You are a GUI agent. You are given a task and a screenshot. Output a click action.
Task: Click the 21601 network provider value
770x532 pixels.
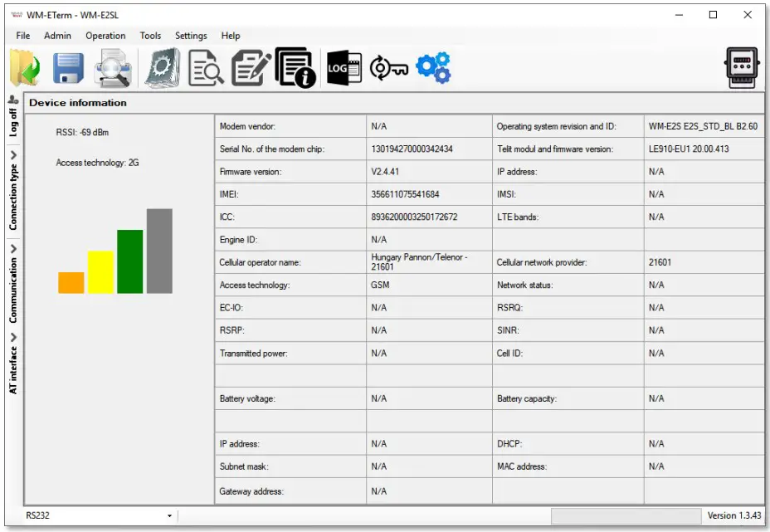click(x=660, y=262)
